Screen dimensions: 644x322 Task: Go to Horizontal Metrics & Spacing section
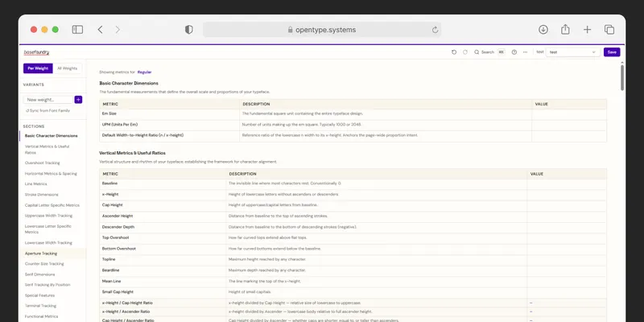(51, 173)
